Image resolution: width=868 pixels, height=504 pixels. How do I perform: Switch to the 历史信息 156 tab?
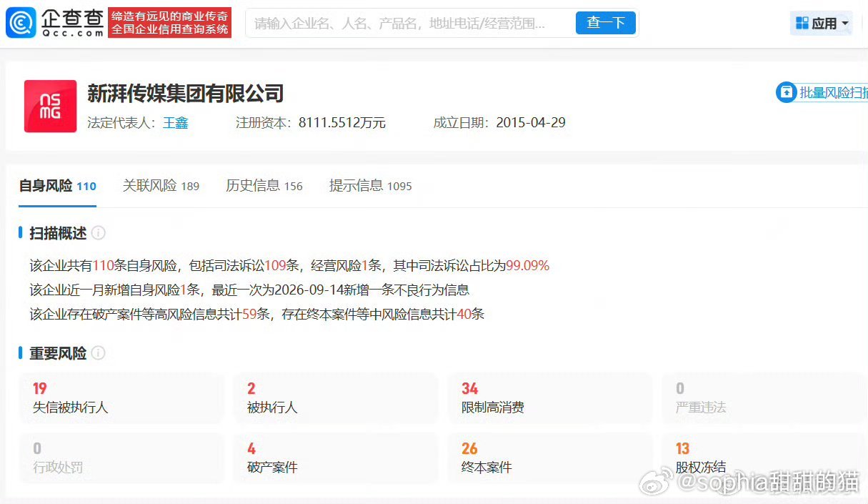coord(264,186)
